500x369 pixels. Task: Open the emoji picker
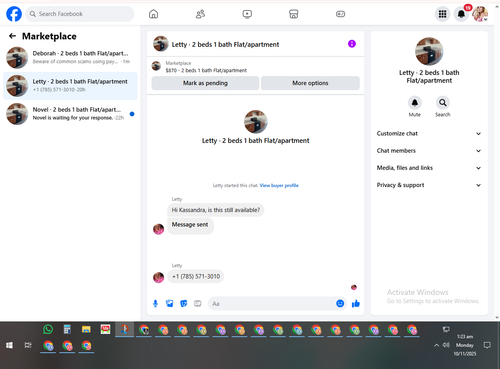tap(340, 303)
